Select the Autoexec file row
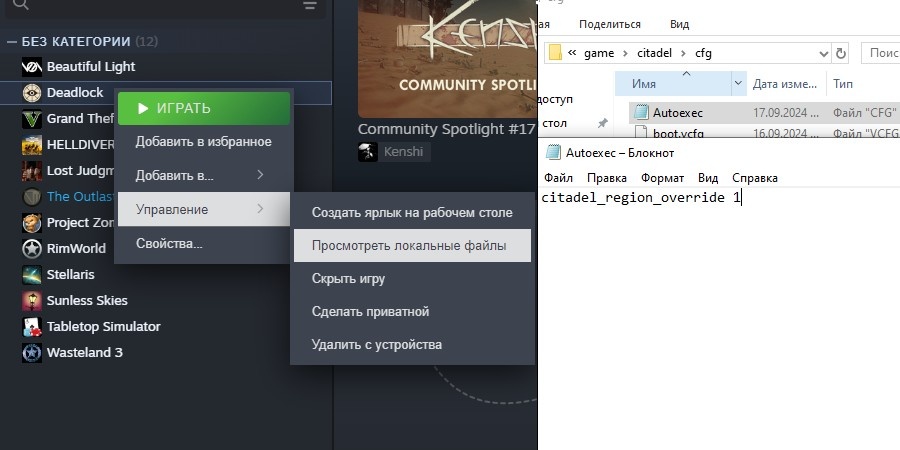The width and height of the screenshot is (900, 450). [x=764, y=112]
